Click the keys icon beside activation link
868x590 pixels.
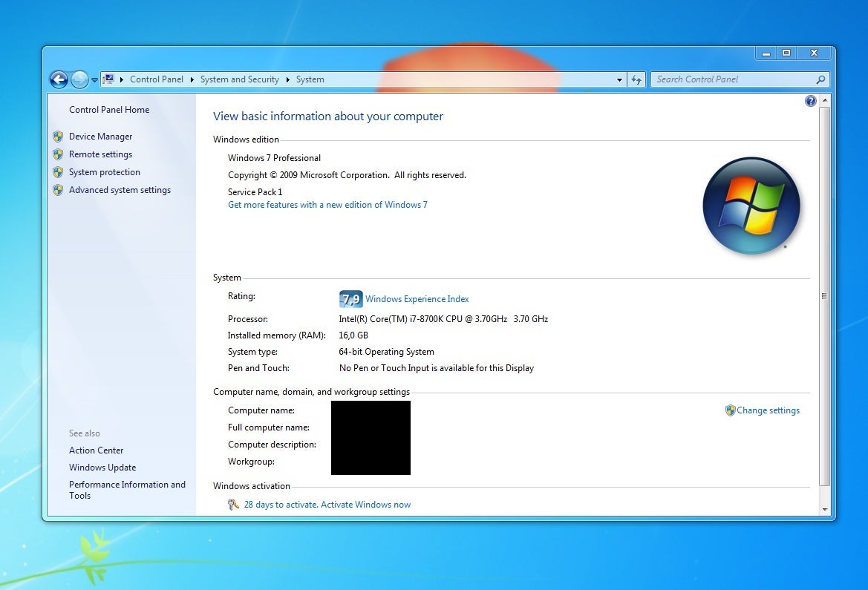pyautogui.click(x=233, y=504)
